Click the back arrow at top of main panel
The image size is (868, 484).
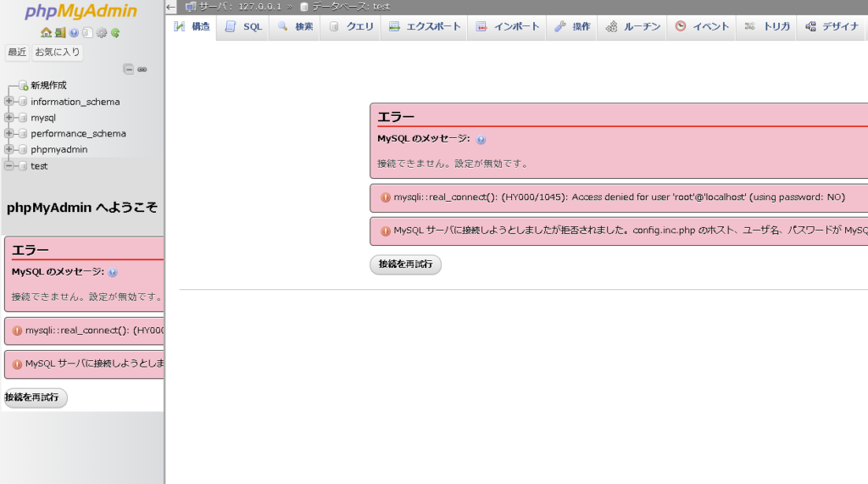[170, 7]
